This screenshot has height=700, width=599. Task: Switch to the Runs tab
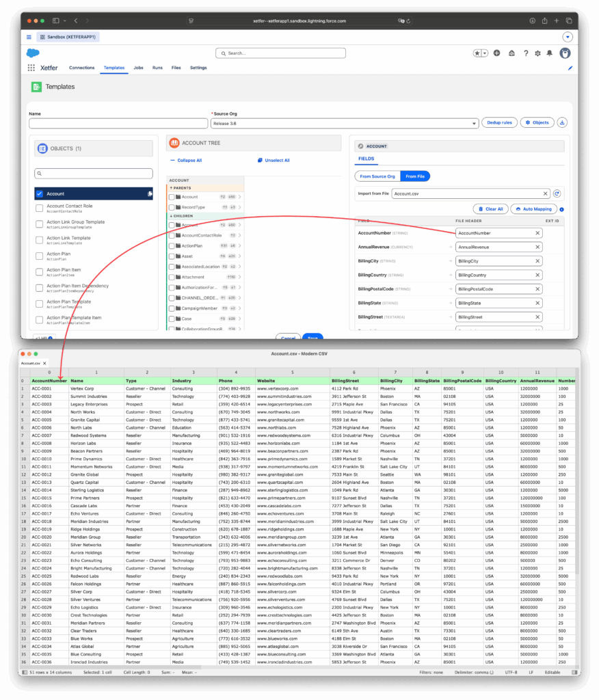(x=157, y=68)
